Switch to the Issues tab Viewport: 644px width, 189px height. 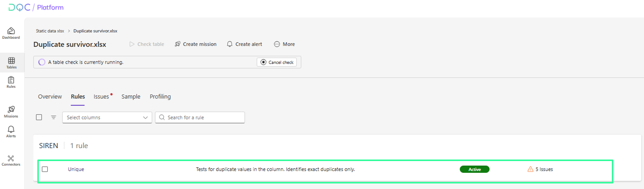point(101,97)
